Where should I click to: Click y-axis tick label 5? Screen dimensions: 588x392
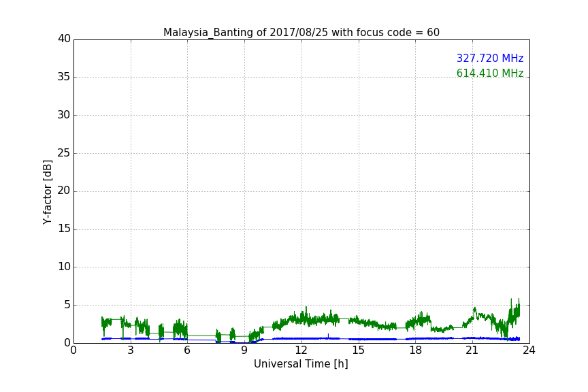(67, 305)
